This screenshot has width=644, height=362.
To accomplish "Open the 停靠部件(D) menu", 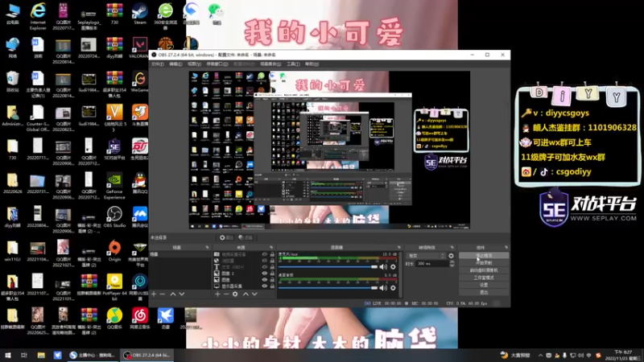I will coord(217,64).
